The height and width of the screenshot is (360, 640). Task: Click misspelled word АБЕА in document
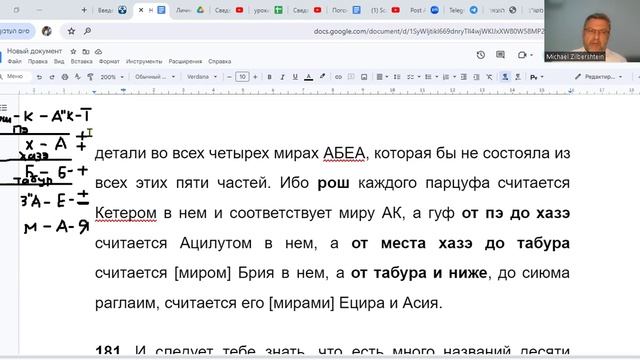[344, 153]
